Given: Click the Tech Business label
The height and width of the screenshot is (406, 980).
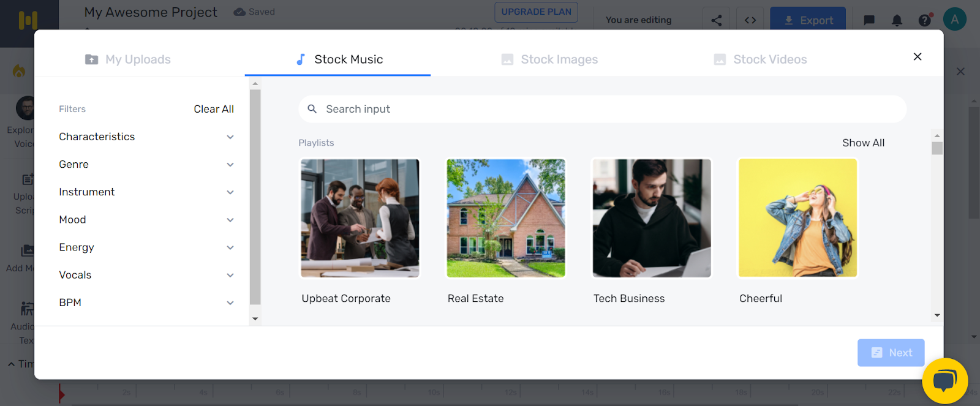Looking at the screenshot, I should (x=629, y=298).
